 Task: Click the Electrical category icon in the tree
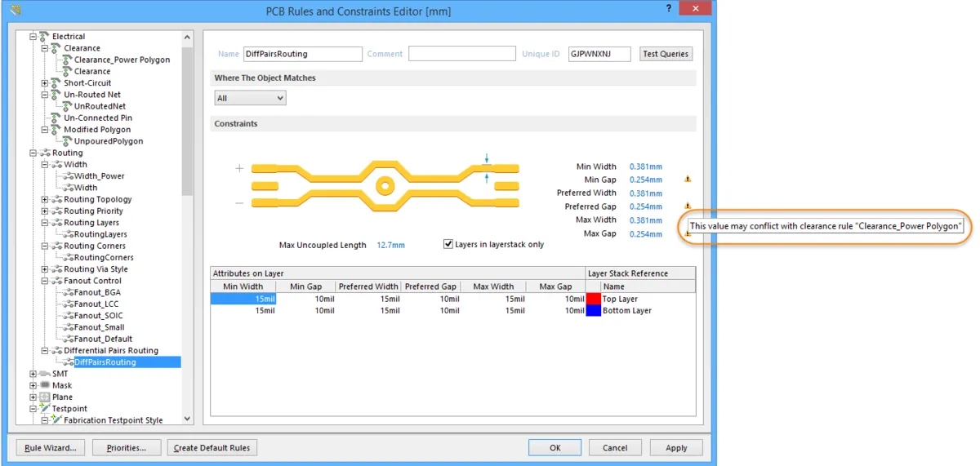coord(44,37)
